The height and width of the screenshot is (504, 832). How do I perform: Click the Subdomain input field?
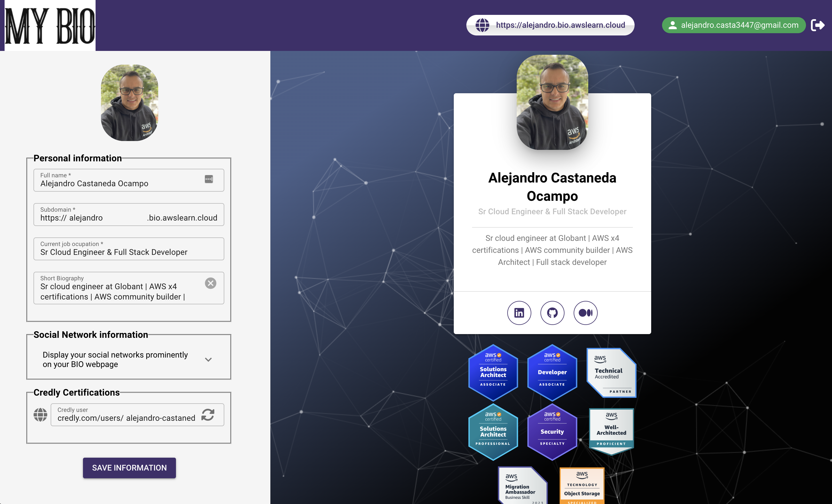(x=129, y=214)
